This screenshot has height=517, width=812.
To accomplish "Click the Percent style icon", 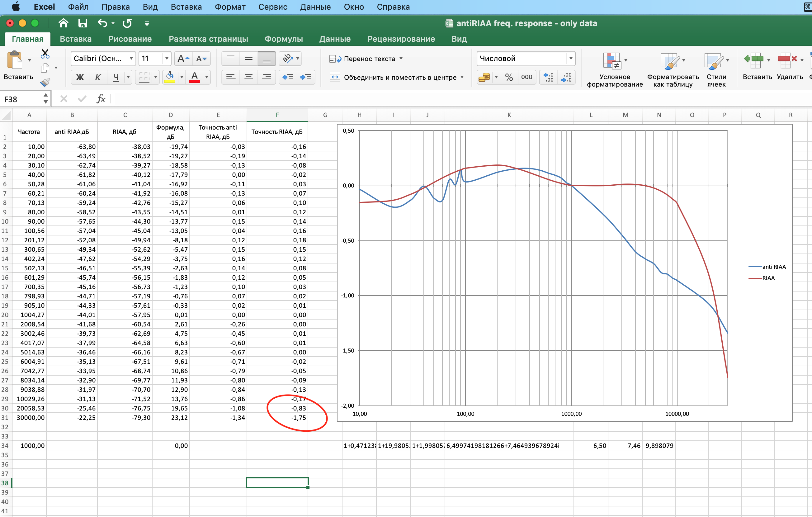I will [x=509, y=77].
